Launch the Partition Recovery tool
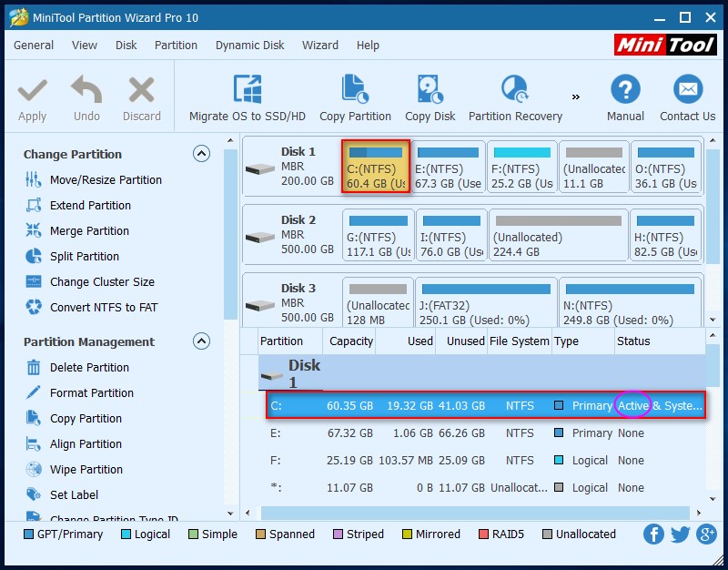Viewport: 728px width, 570px height. (515, 96)
